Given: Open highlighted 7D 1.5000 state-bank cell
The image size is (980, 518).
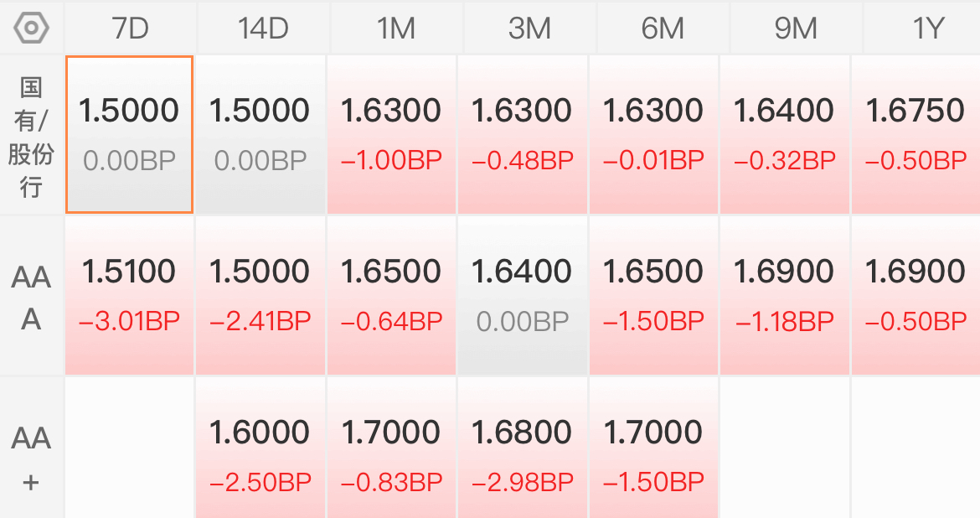Looking at the screenshot, I should (x=129, y=134).
